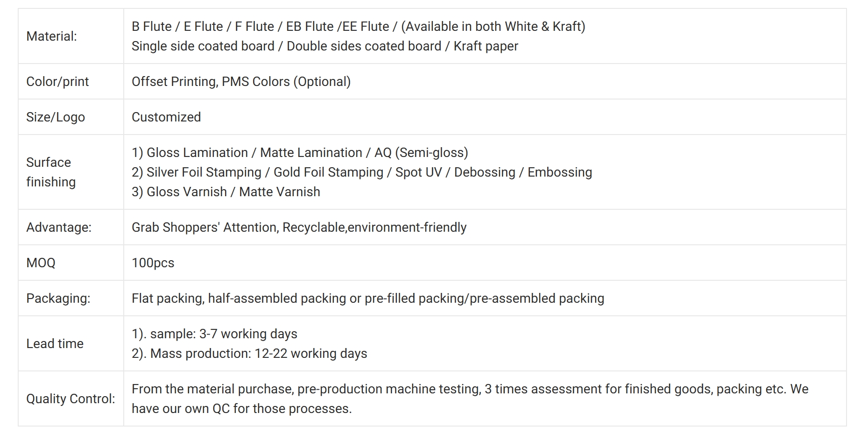Click the 100pcs value
The height and width of the screenshot is (434, 868).
(153, 263)
